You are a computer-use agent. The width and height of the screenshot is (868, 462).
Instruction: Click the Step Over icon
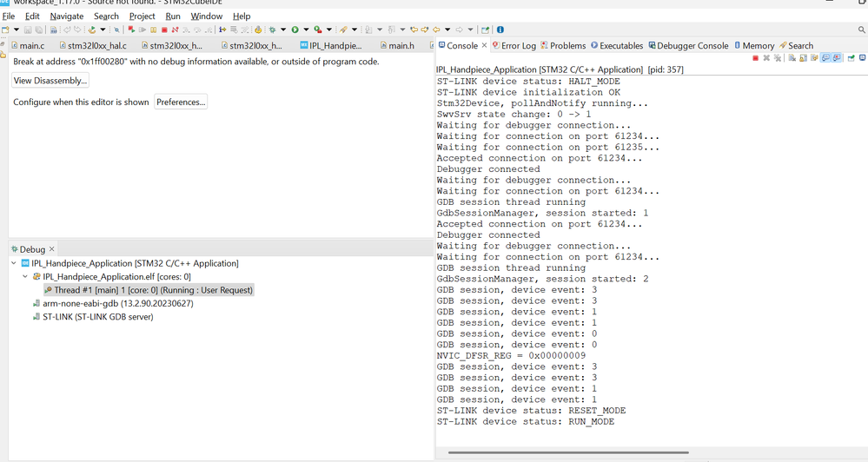[197, 30]
